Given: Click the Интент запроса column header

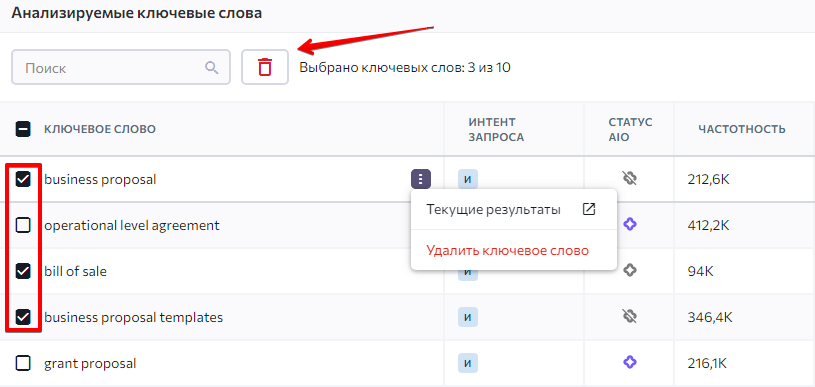Looking at the screenshot, I should [x=496, y=129].
